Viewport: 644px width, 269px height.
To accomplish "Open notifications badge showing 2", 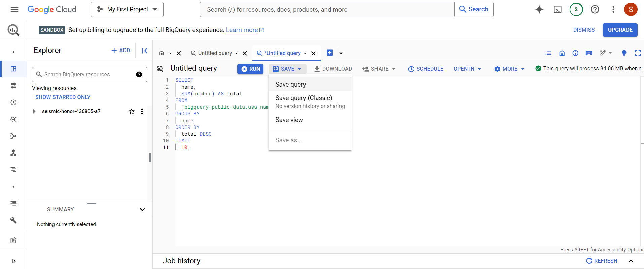I will [576, 9].
